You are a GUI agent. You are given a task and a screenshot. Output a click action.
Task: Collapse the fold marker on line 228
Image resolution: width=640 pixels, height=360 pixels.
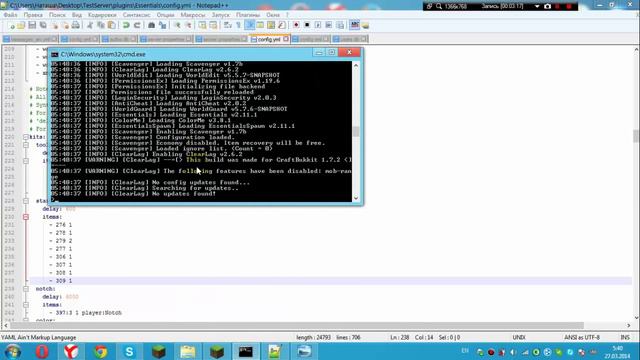26,201
